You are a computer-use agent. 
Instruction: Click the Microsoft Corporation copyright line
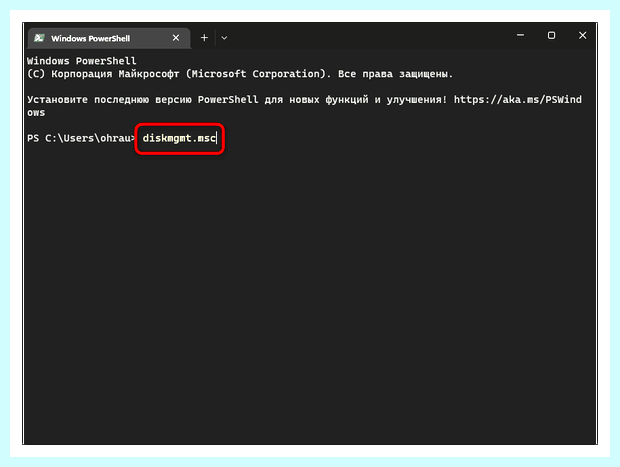[240, 74]
